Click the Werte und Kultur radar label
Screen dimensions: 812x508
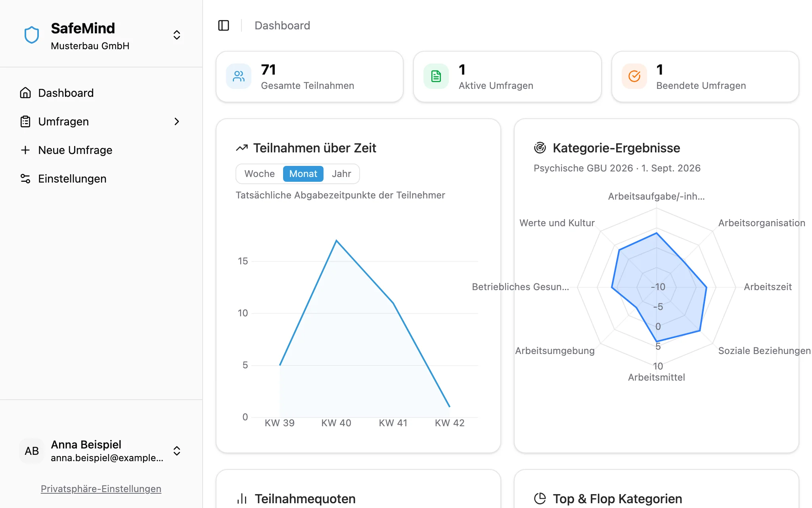point(557,223)
